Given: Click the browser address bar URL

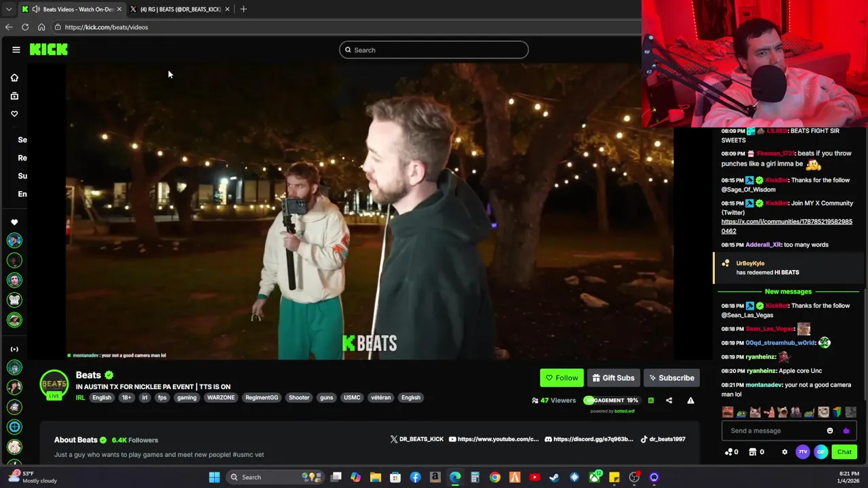Looking at the screenshot, I should (106, 27).
